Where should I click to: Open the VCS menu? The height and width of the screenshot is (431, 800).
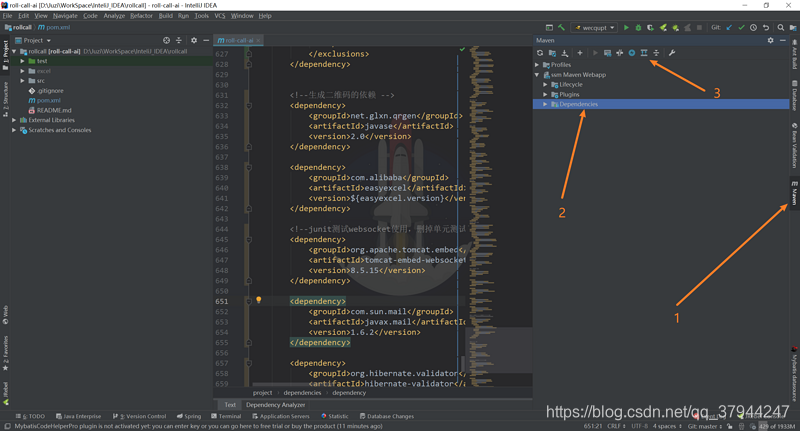click(220, 16)
